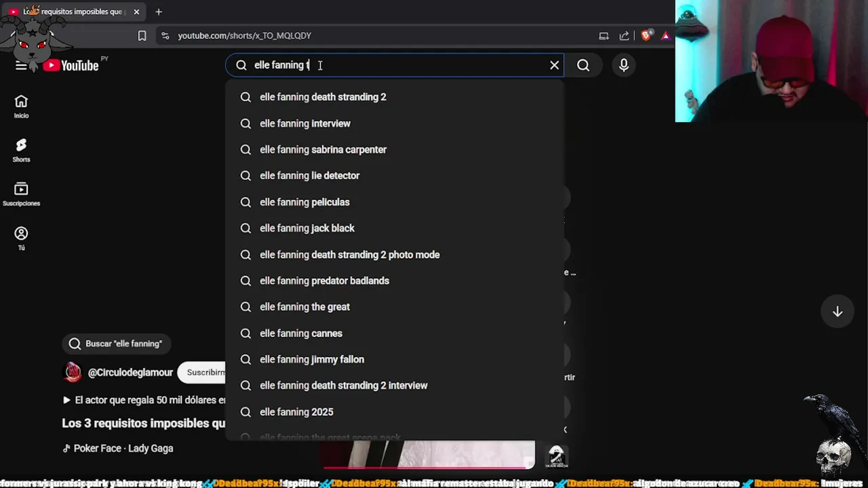
Task: View site information icon in address bar
Action: click(165, 36)
